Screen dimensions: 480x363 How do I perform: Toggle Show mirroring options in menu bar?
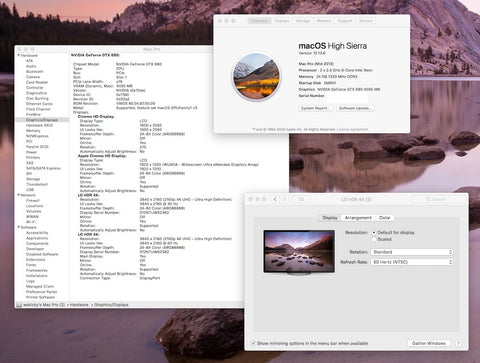click(x=254, y=343)
